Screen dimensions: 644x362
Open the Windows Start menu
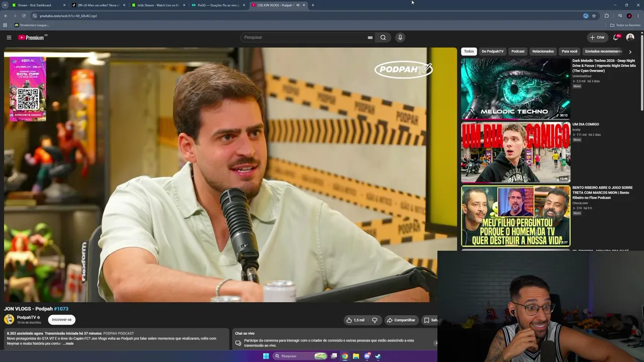point(266,356)
